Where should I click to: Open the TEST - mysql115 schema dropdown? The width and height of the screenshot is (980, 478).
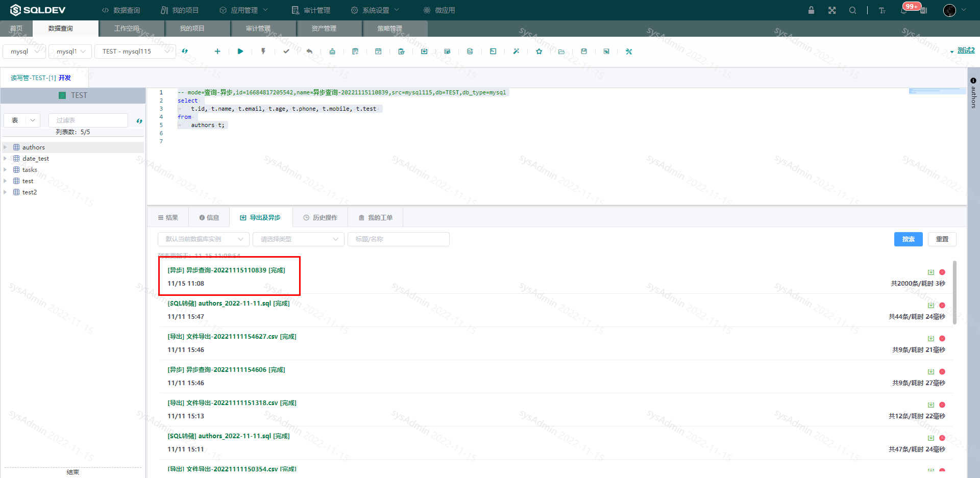point(135,52)
